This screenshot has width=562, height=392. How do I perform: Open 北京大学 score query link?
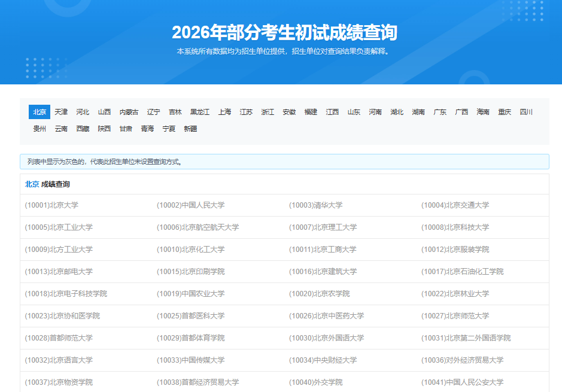tap(52, 205)
